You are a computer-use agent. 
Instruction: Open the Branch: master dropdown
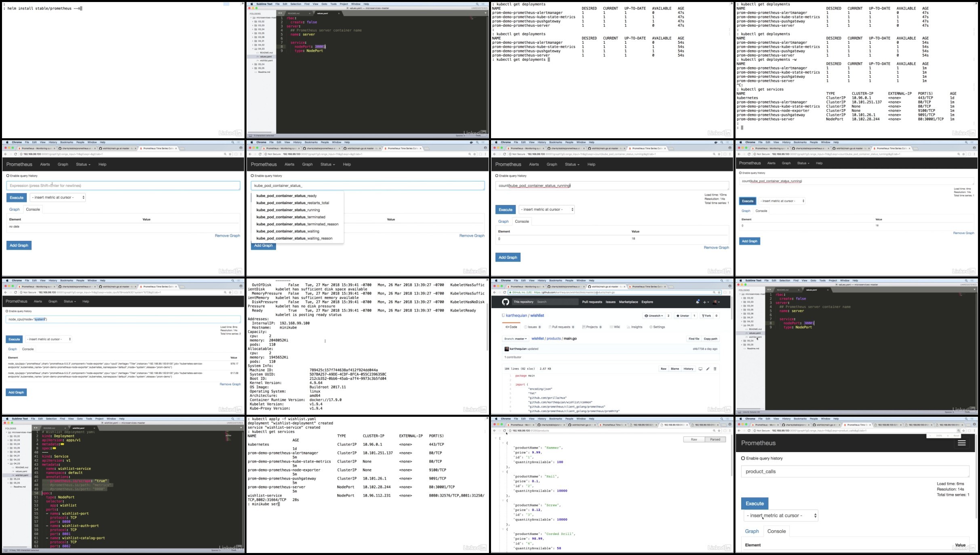[516, 339]
